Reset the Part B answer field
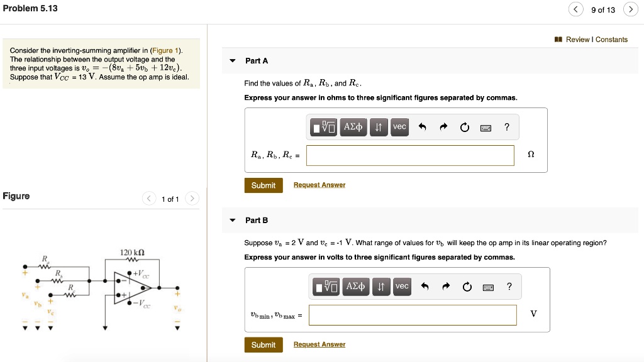This screenshot has width=644, height=362. point(467,287)
